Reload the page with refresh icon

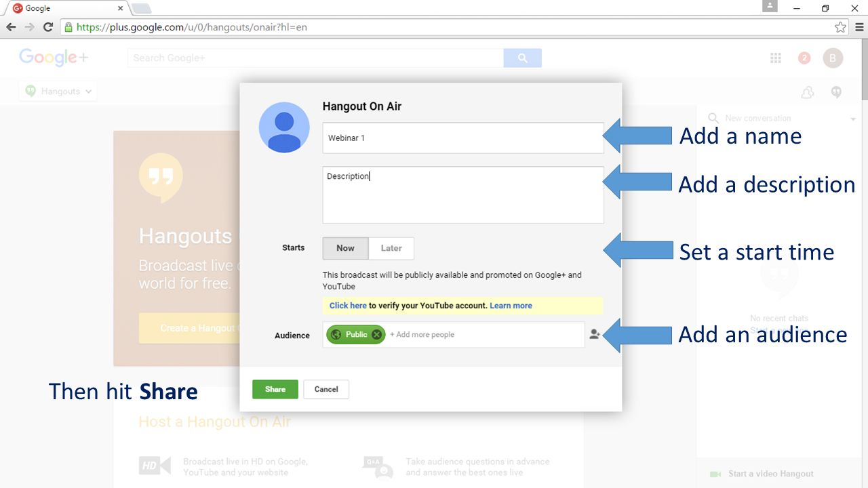[x=47, y=27]
